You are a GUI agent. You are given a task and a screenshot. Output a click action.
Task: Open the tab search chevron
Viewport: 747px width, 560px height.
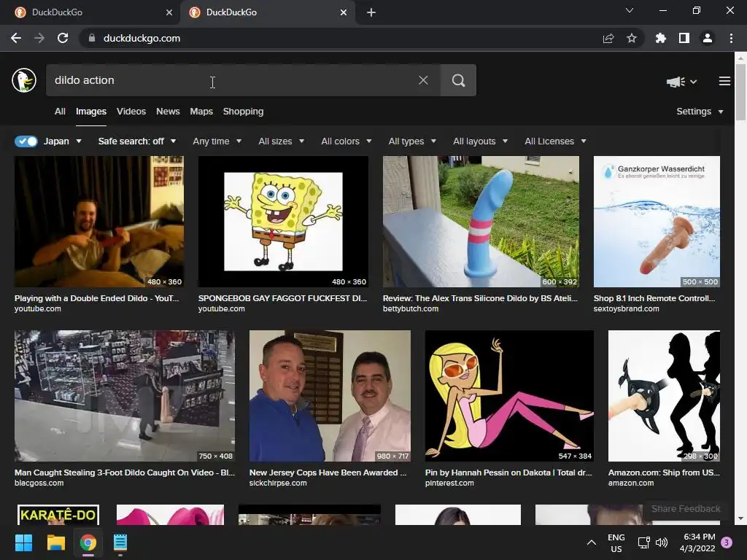(x=630, y=10)
